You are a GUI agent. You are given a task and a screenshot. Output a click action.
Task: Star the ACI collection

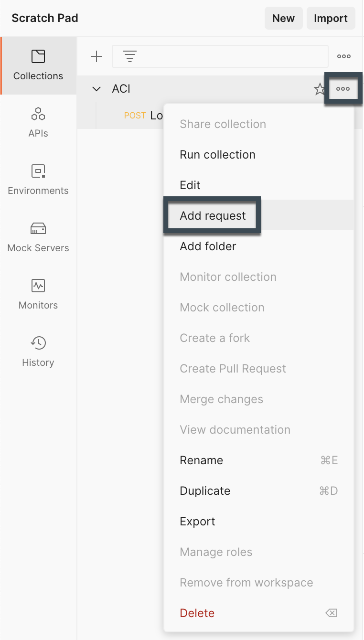[320, 88]
